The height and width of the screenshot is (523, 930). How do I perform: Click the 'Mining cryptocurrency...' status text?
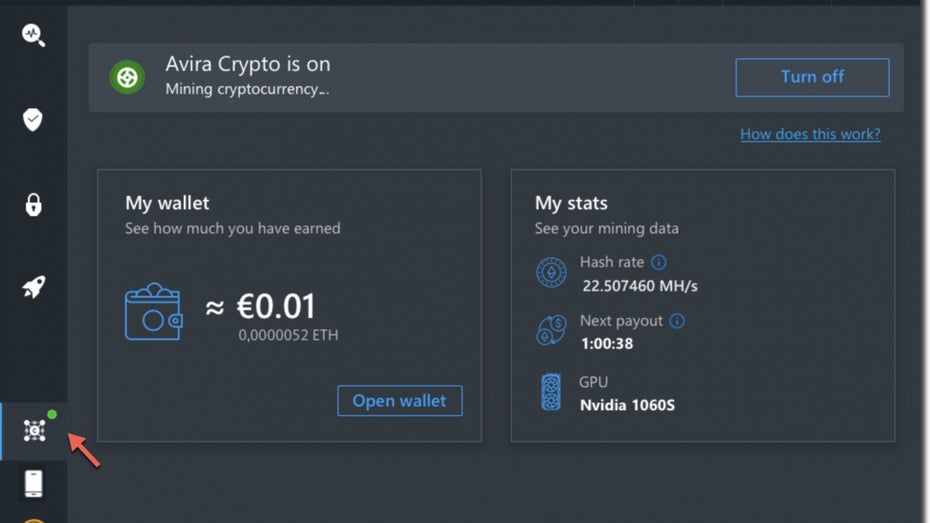pos(247,89)
